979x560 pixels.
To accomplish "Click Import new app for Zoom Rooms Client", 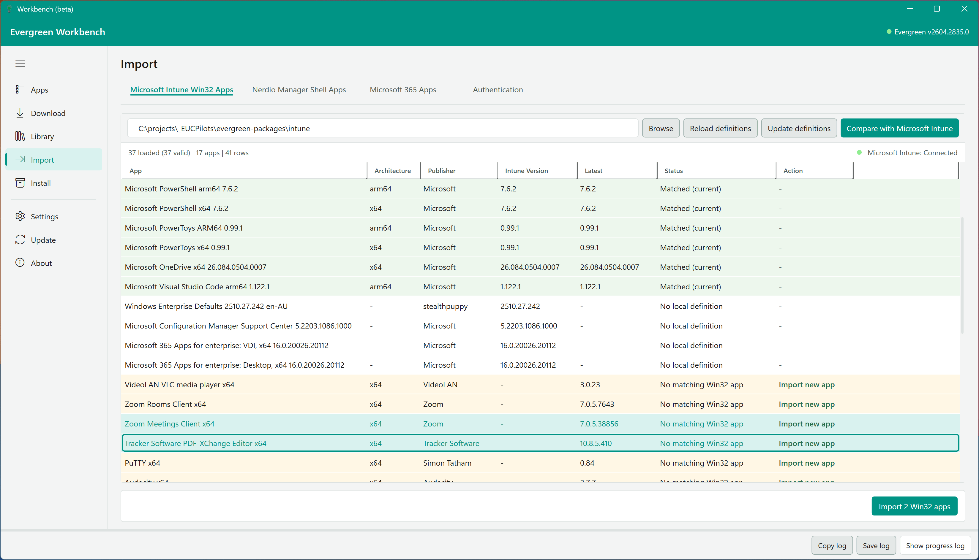I will point(807,404).
